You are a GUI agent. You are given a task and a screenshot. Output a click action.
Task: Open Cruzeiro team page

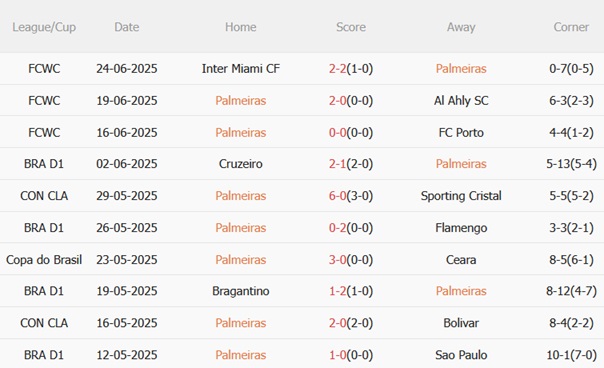coord(241,164)
